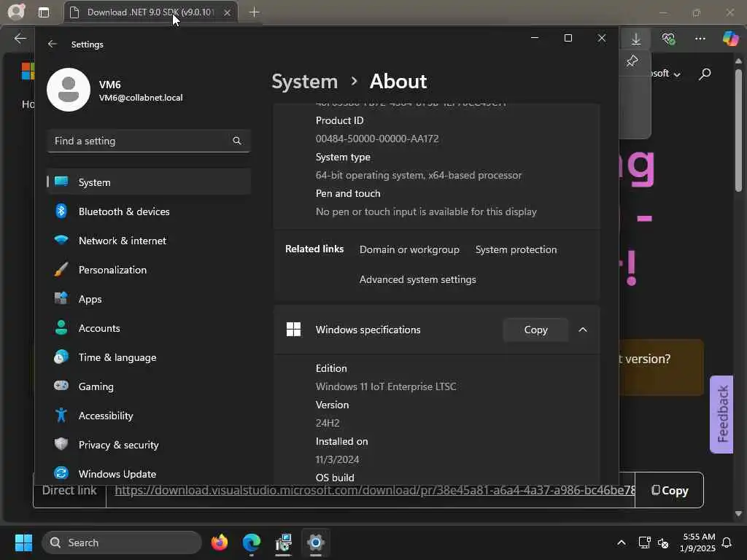Launch Firefox from the taskbar

[x=219, y=542]
